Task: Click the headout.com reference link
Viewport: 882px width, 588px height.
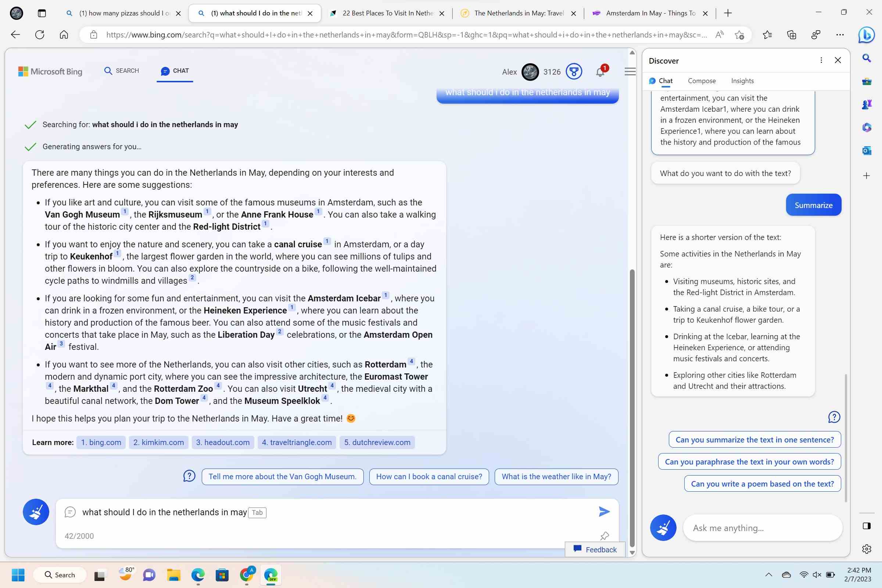Action: pos(222,442)
